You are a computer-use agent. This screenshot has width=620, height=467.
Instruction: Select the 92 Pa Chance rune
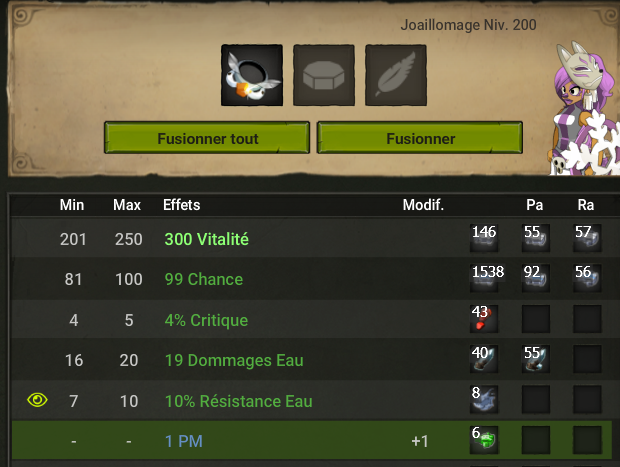(535, 278)
